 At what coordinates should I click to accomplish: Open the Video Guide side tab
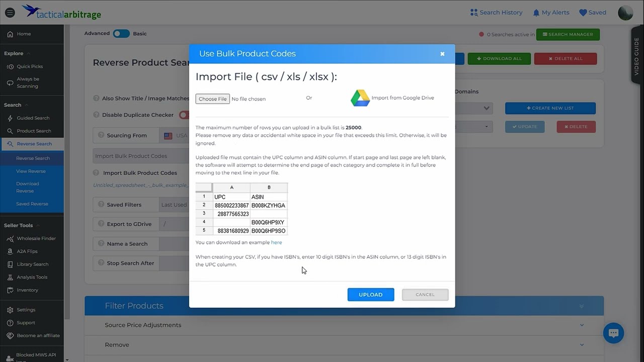(637, 55)
